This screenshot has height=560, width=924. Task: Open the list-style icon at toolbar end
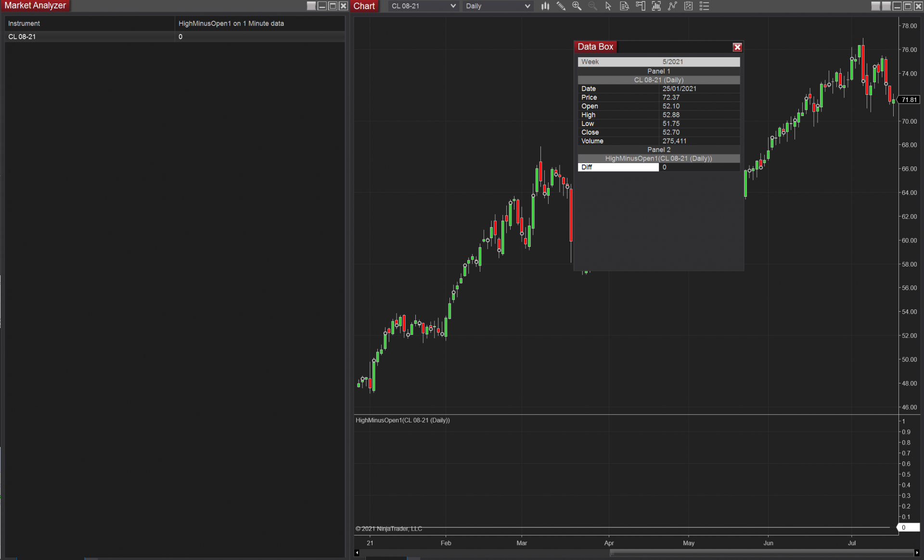tap(704, 6)
